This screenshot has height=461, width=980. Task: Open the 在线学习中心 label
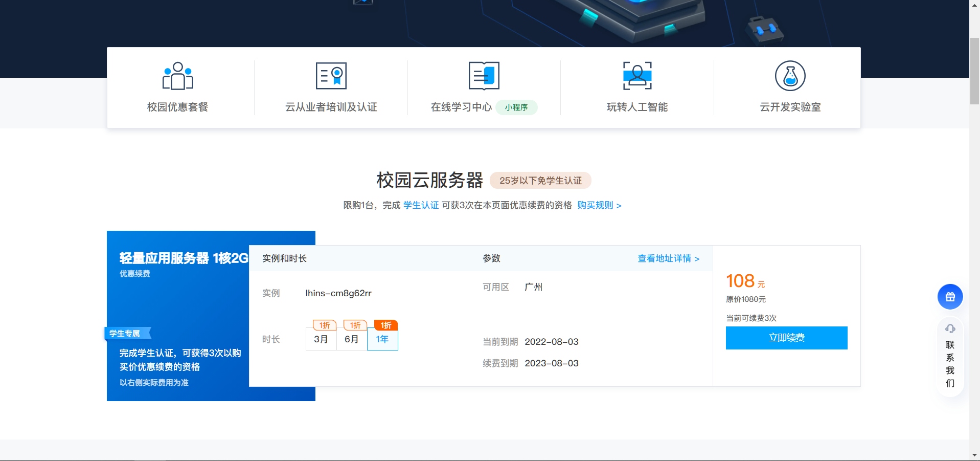(461, 107)
